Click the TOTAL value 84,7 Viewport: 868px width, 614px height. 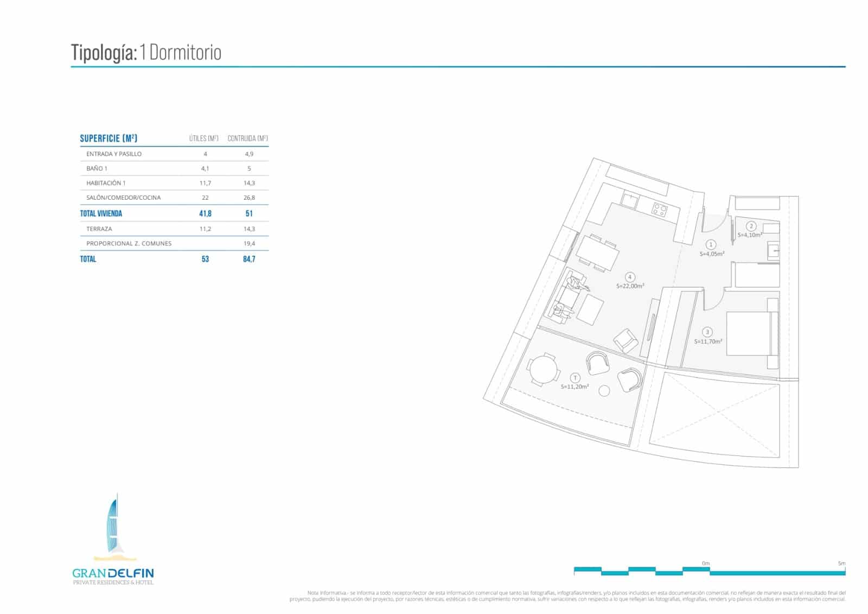click(x=250, y=259)
